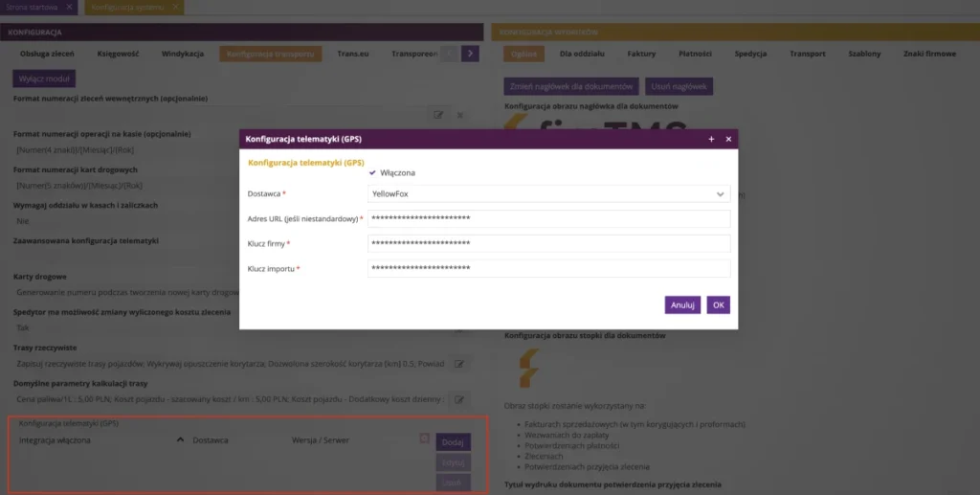The height and width of the screenshot is (495, 980).
Task: Click the Zleceniach bullet item
Action: [x=544, y=457]
